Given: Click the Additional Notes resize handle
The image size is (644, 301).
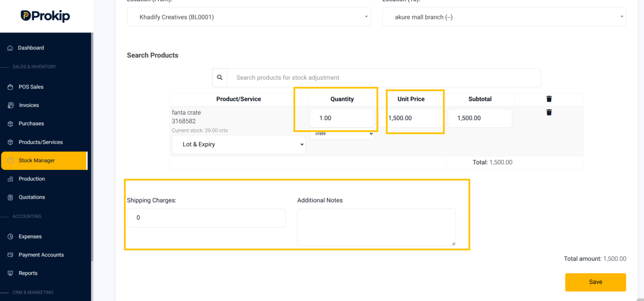Looking at the screenshot, I should [453, 244].
